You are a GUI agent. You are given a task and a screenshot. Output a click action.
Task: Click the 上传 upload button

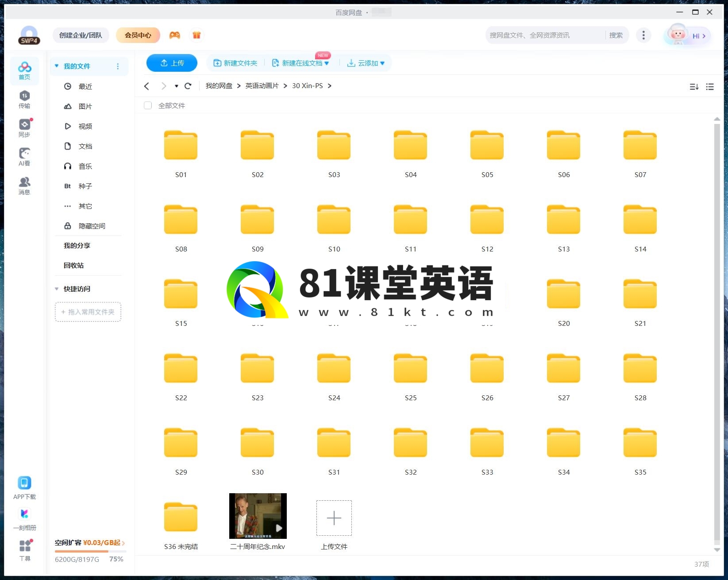tap(172, 63)
